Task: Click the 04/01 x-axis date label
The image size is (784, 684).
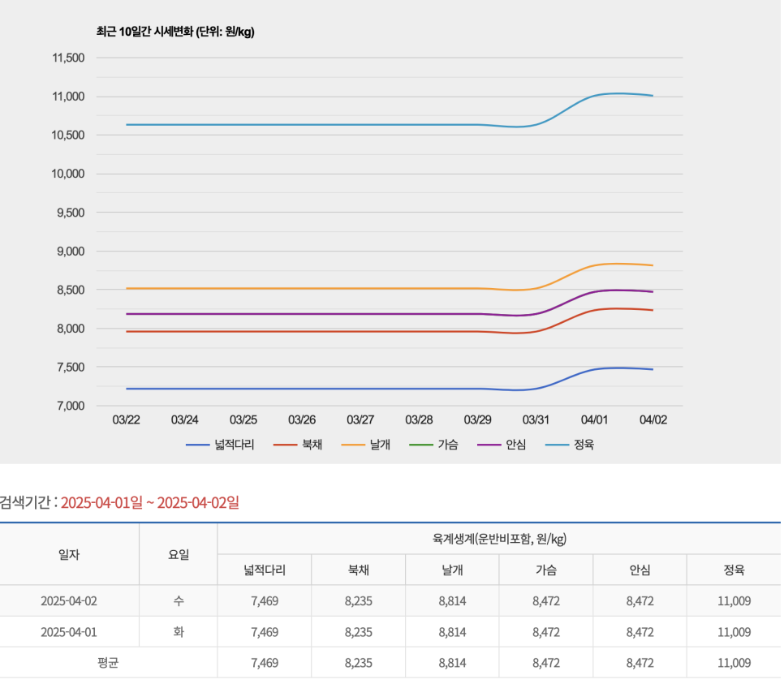Action: (x=594, y=420)
